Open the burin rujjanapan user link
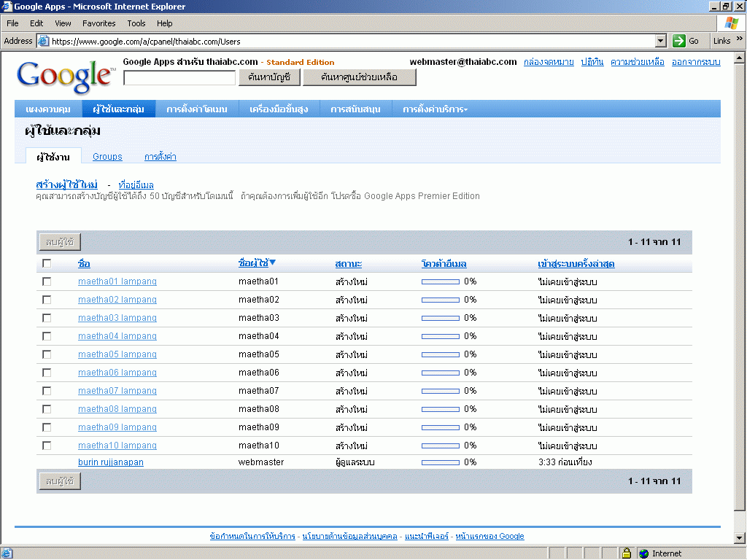 111,462
